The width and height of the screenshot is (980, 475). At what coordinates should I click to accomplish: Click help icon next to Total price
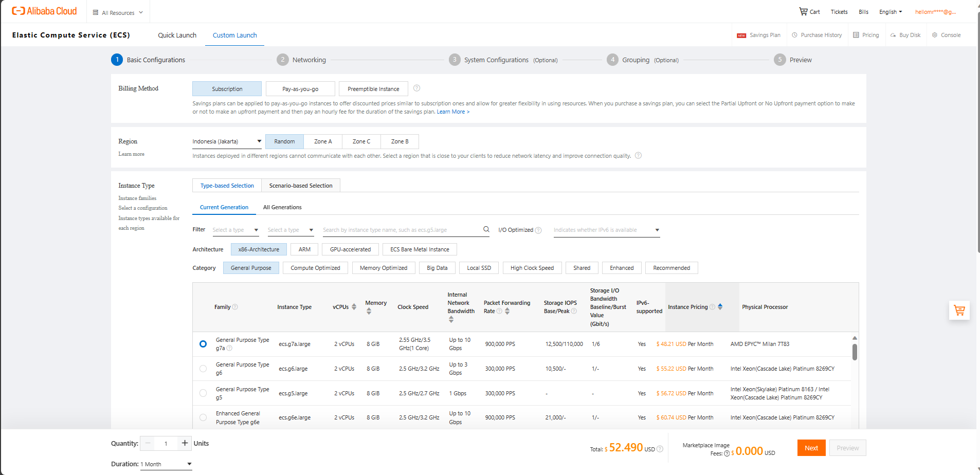coord(660,449)
